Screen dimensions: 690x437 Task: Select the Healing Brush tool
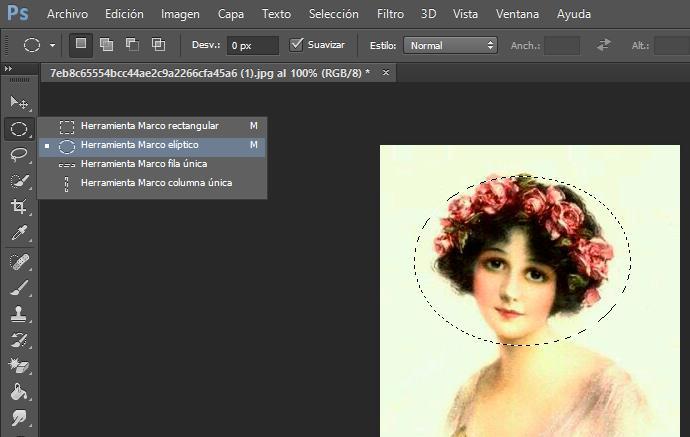[x=19, y=262]
